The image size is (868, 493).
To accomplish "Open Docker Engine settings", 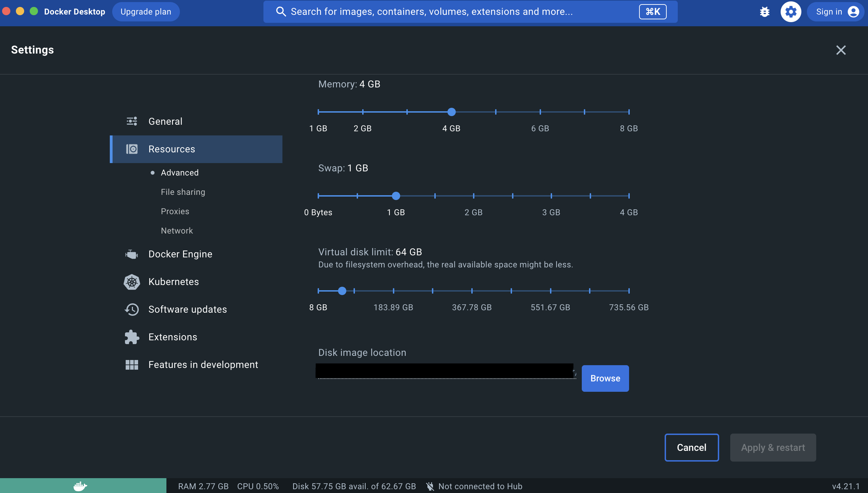I will [196, 254].
